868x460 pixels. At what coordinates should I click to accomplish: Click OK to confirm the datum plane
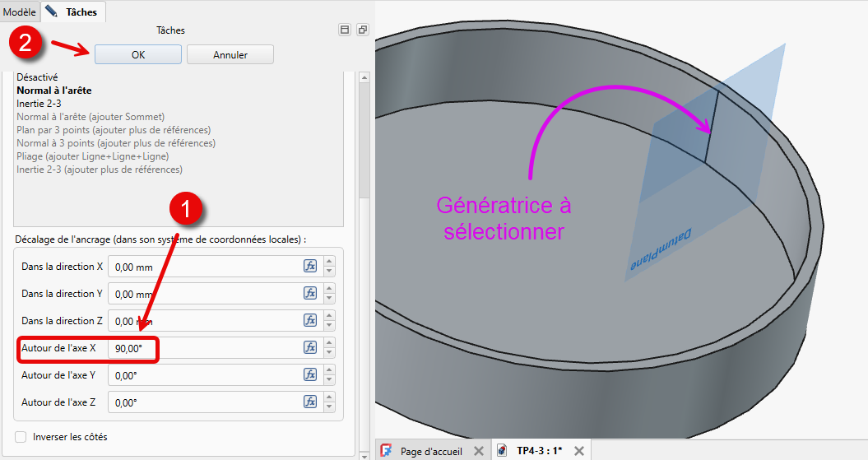138,54
